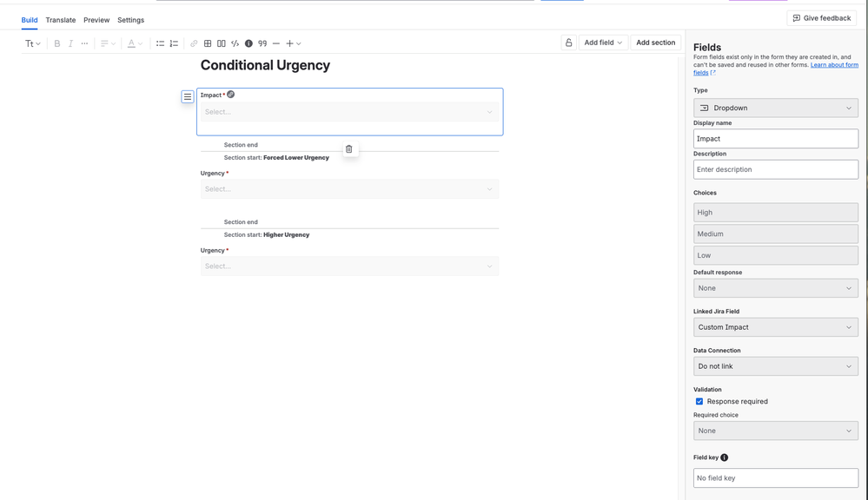Viewport: 868px width, 500px height.
Task: Toggle italic formatting
Action: 70,43
